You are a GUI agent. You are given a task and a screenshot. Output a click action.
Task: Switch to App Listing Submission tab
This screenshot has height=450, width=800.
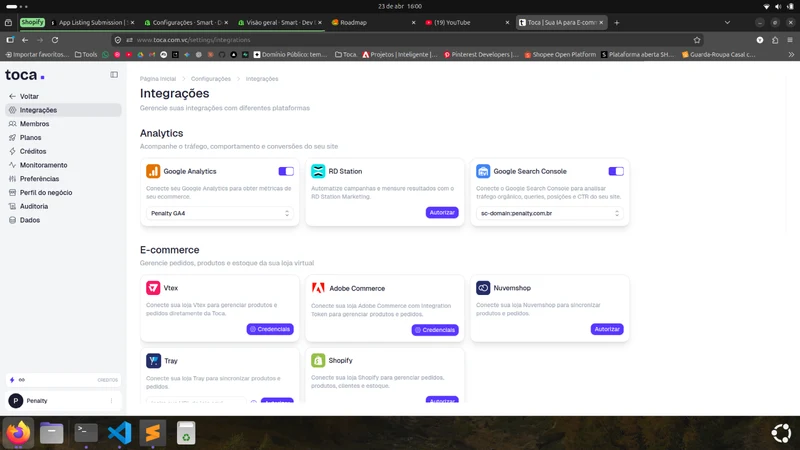click(x=92, y=22)
